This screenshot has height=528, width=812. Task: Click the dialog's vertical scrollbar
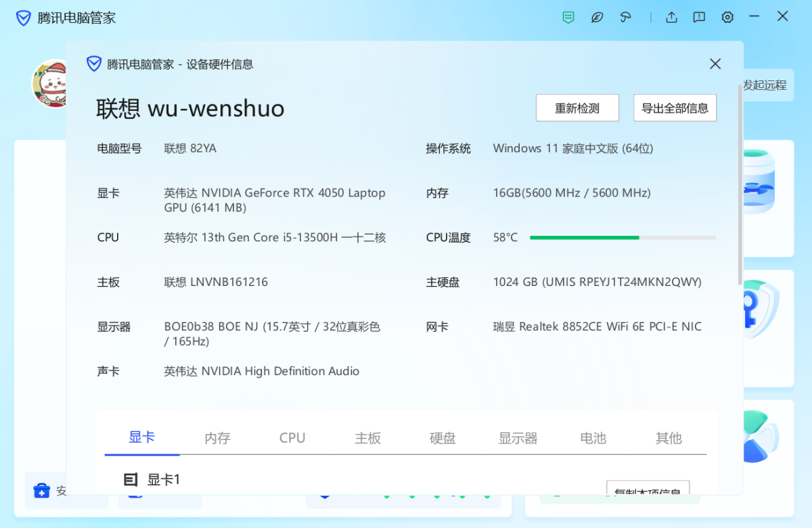pyautogui.click(x=740, y=183)
